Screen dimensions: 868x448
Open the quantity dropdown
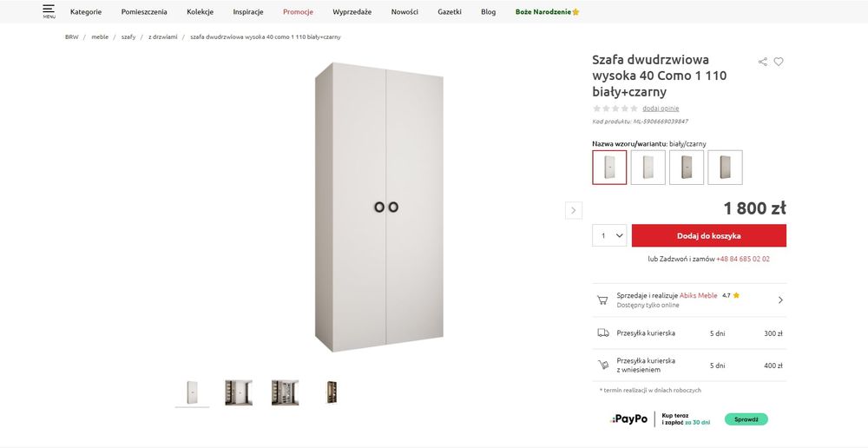610,235
